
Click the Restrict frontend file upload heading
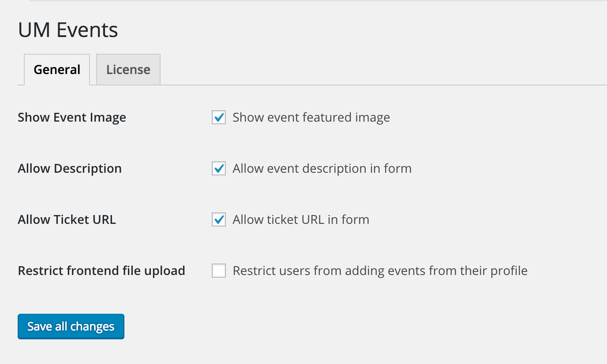point(101,271)
